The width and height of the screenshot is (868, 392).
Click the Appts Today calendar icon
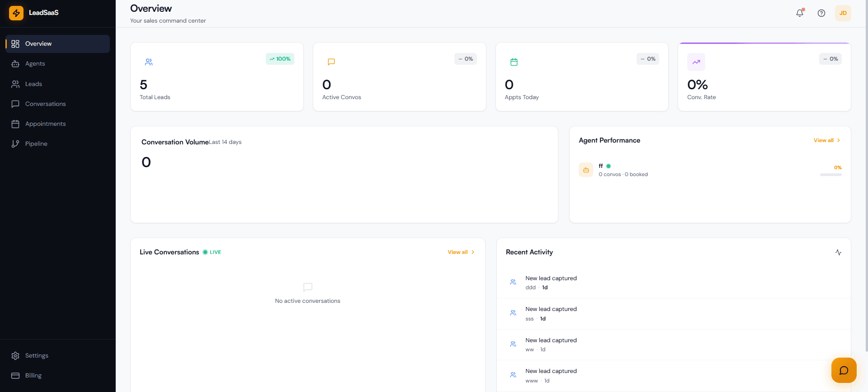point(514,62)
